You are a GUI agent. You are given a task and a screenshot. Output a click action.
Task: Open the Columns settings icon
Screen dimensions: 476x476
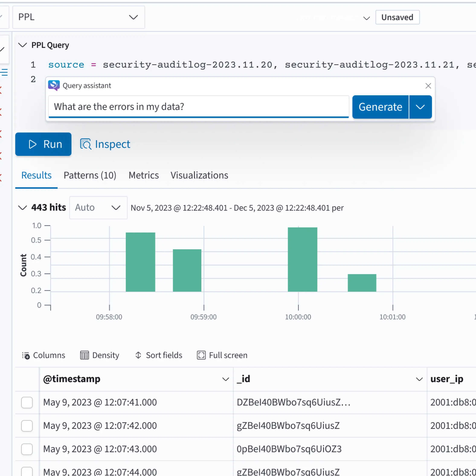[26, 355]
